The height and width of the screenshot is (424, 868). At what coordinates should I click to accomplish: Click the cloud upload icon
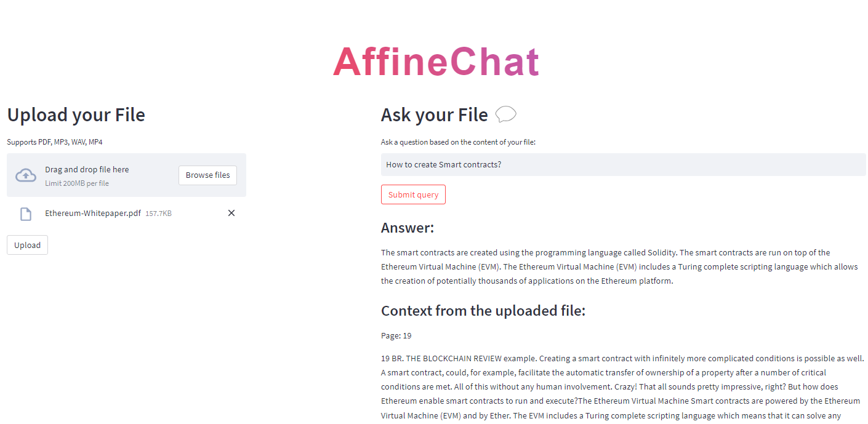[26, 175]
